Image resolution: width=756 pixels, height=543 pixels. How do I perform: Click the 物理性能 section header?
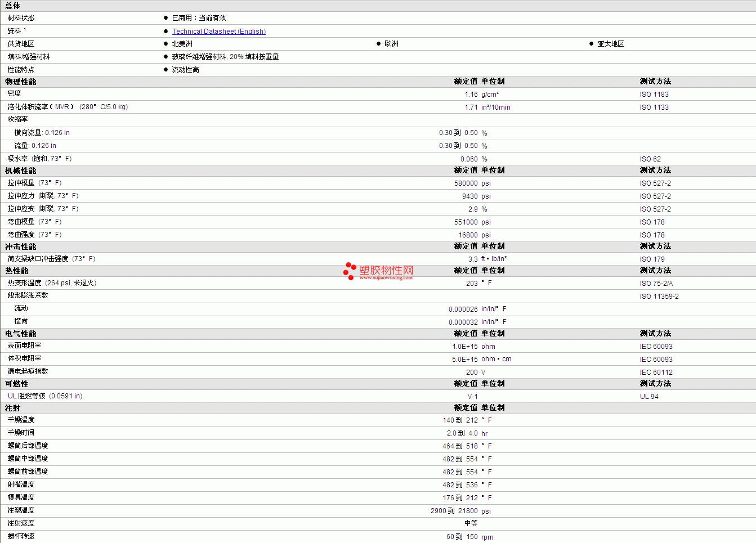[x=21, y=82]
